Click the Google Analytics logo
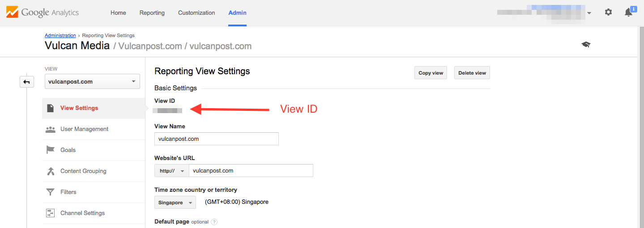 [43, 13]
